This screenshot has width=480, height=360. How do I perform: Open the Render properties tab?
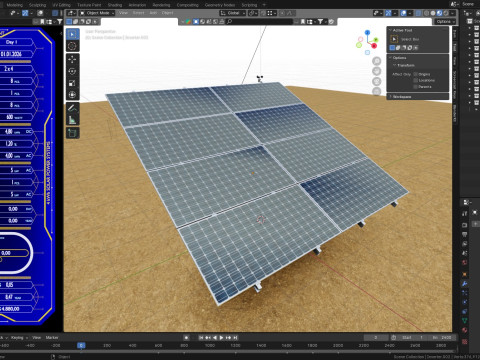coord(464,225)
